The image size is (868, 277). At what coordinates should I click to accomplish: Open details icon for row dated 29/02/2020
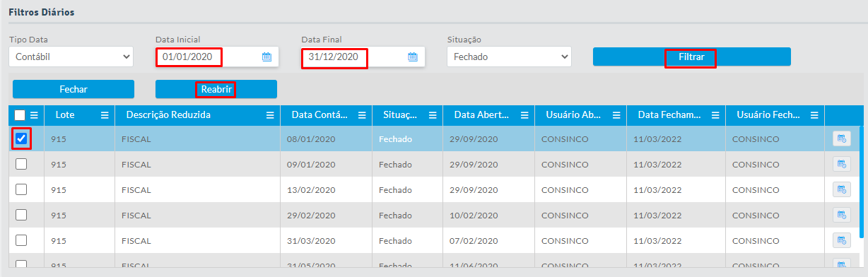click(x=841, y=216)
